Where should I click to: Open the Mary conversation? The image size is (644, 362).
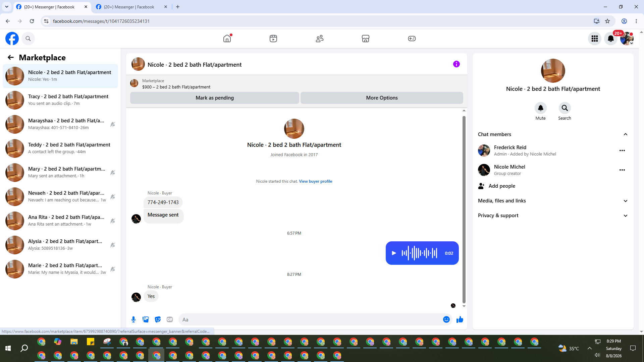pyautogui.click(x=60, y=173)
